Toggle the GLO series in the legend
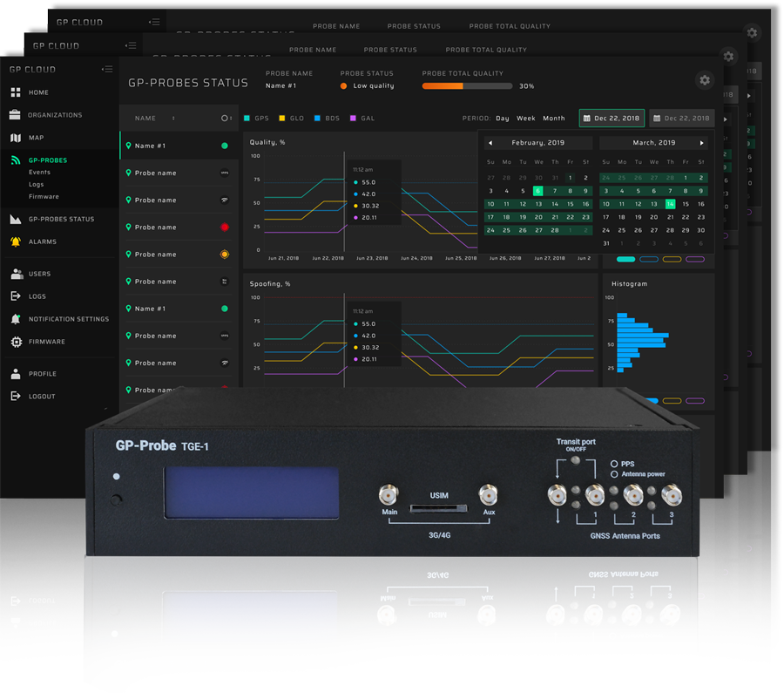This screenshot has height=693, width=784. coord(292,118)
